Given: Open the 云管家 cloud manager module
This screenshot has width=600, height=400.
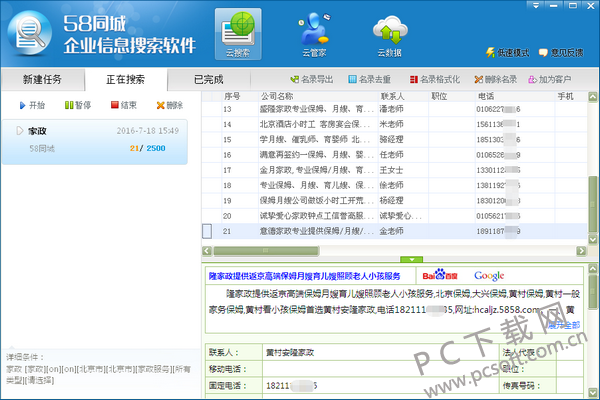Looking at the screenshot, I should pyautogui.click(x=314, y=35).
